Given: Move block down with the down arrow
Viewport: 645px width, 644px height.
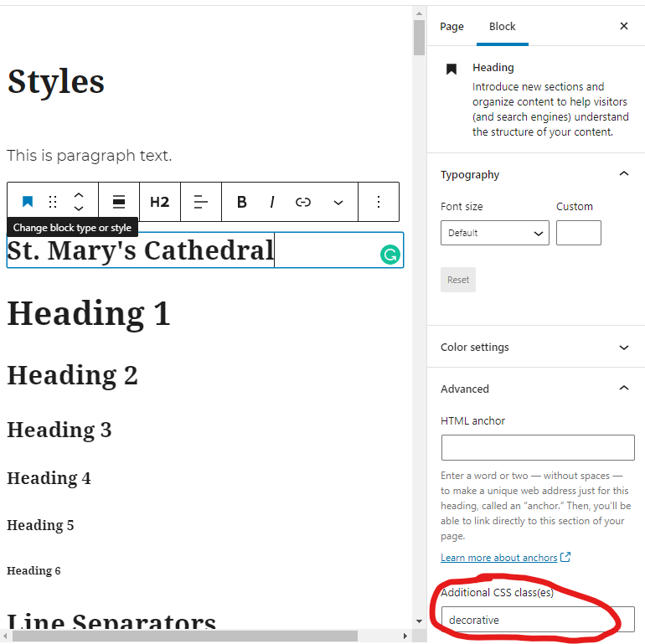Looking at the screenshot, I should click(x=79, y=209).
